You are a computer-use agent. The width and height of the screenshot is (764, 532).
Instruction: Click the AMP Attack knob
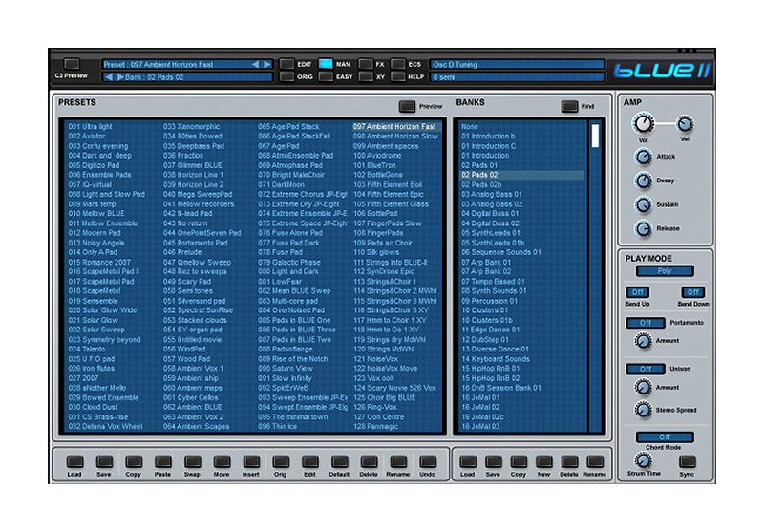[x=643, y=156]
